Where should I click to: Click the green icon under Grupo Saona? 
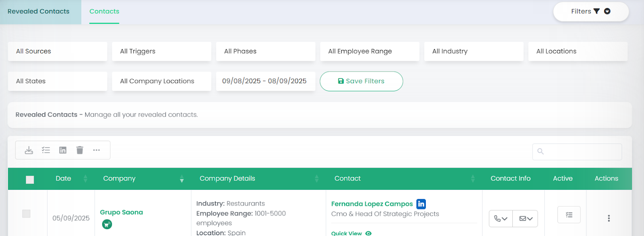point(107,224)
